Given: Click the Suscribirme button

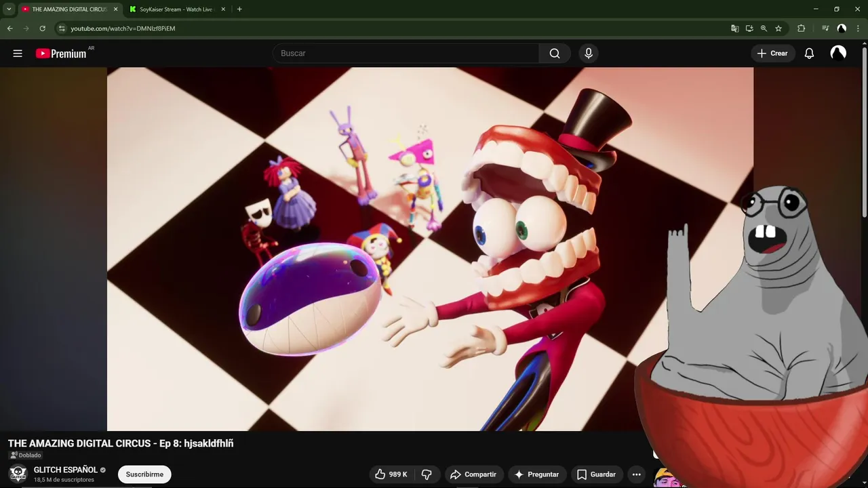Looking at the screenshot, I should 144,474.
